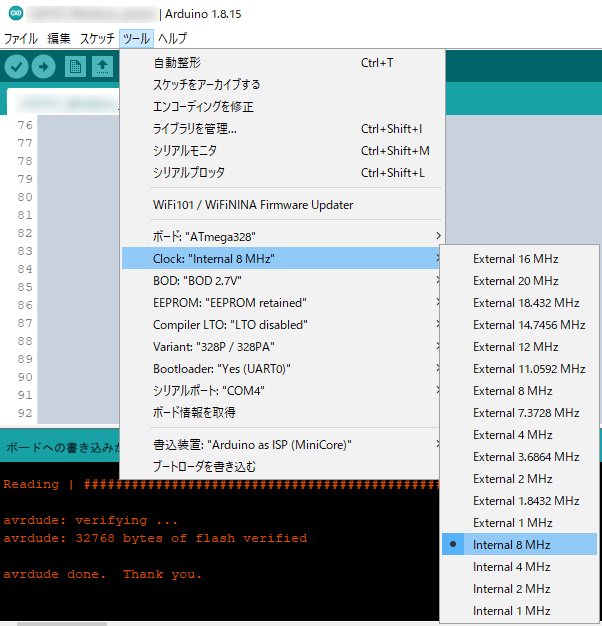The height and width of the screenshot is (626, 602).
Task: Select エンコーディングを修正 menu entry
Action: click(281, 107)
